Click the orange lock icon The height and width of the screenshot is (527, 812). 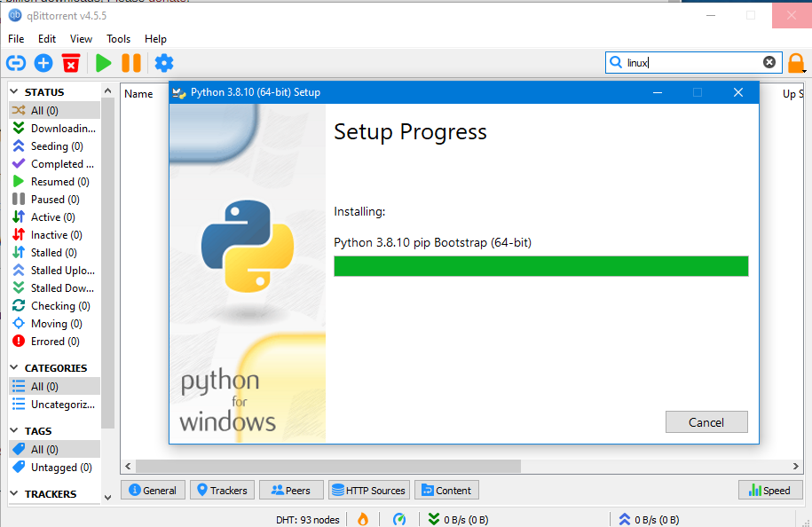pos(796,63)
